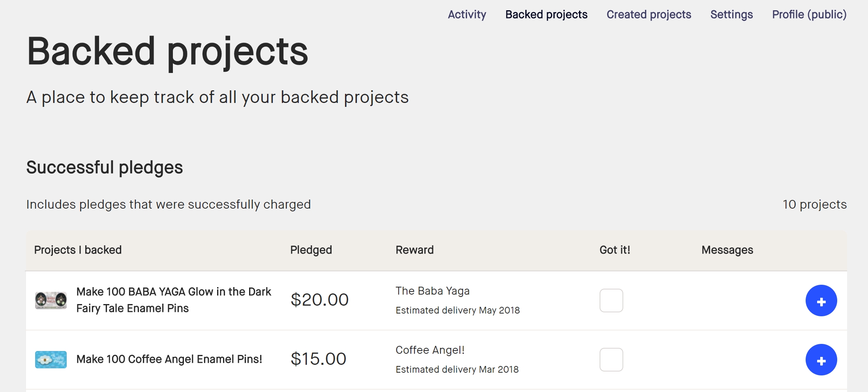
Task: Go to Created projects
Action: point(649,15)
